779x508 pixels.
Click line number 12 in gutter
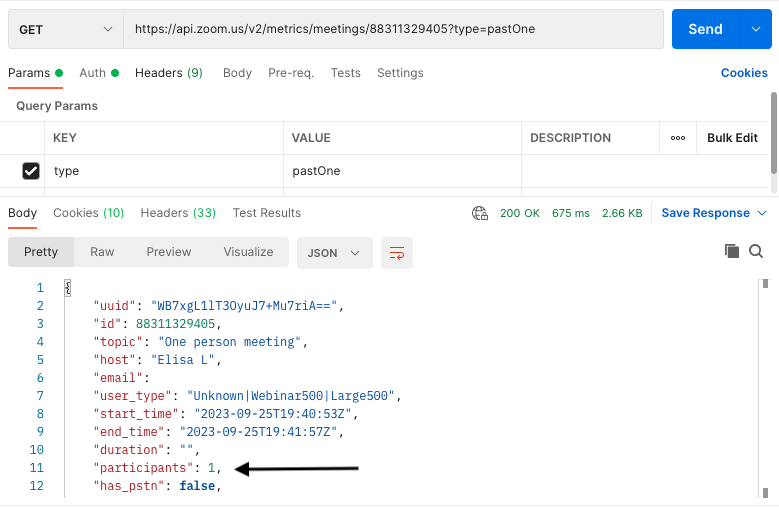tap(36, 486)
